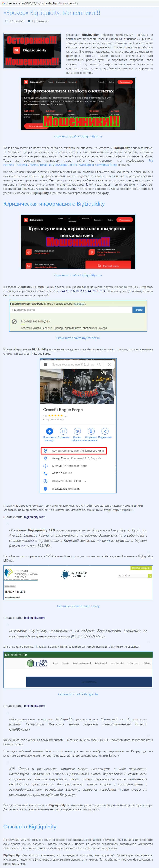Open the CYSEC search results screenshot
The height and width of the screenshot is (868, 159).
tap(78, 582)
